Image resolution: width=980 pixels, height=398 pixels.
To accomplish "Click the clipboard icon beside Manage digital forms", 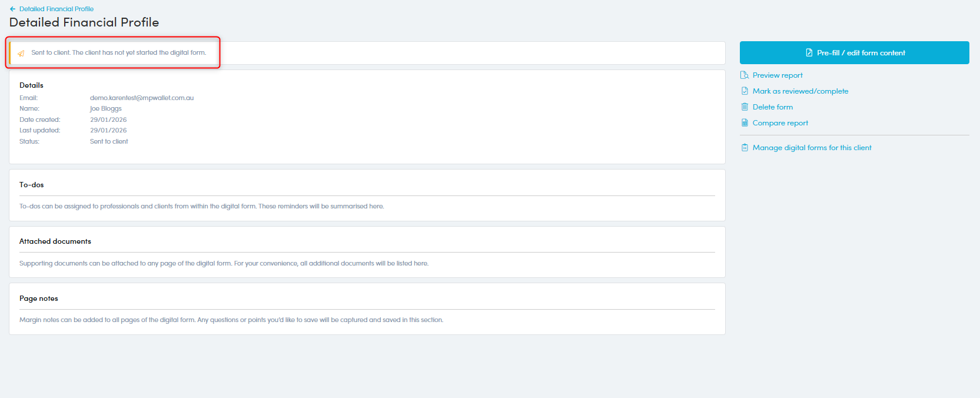I will [745, 148].
